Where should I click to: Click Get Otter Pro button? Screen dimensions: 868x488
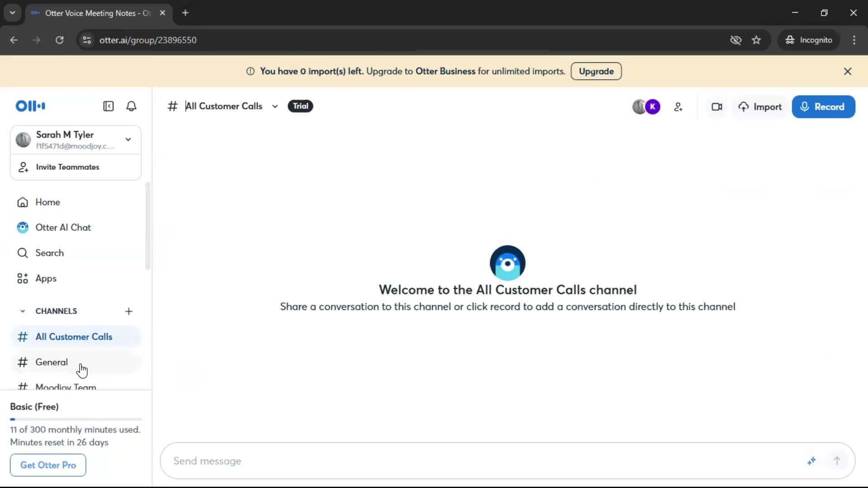(48, 465)
